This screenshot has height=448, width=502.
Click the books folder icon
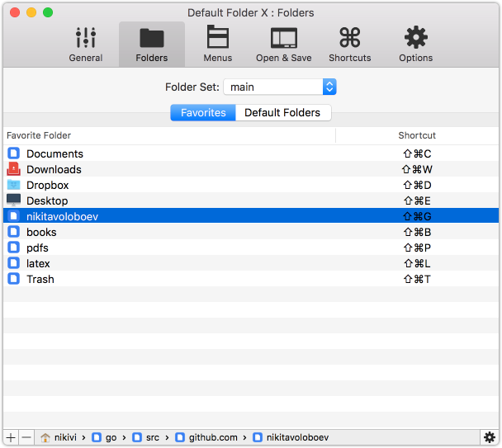pos(13,232)
